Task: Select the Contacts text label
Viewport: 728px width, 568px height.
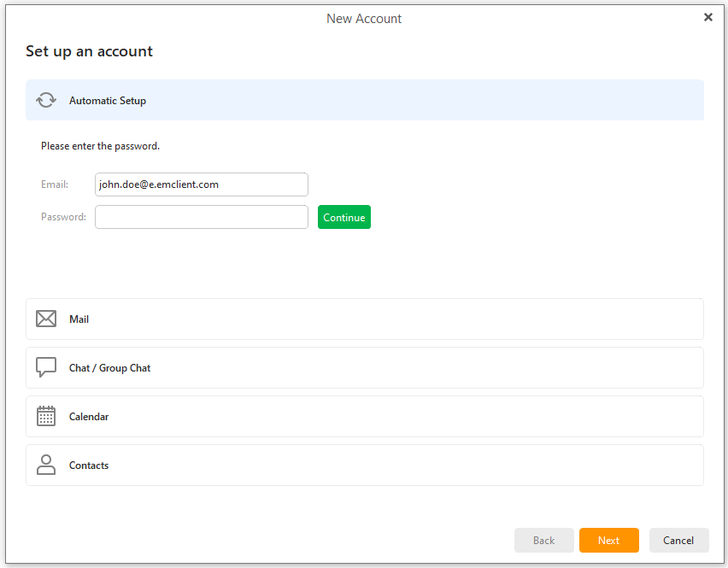Action: pyautogui.click(x=89, y=466)
